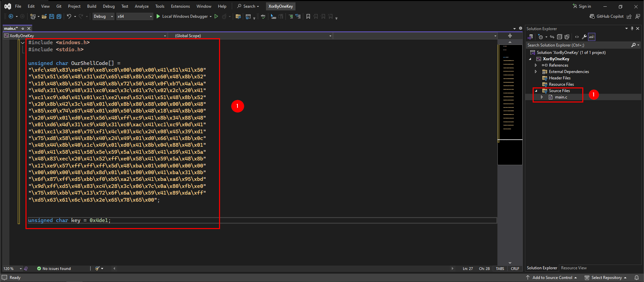Click the Open File folder icon
Viewport: 644px width, 282px height.
tap(44, 16)
